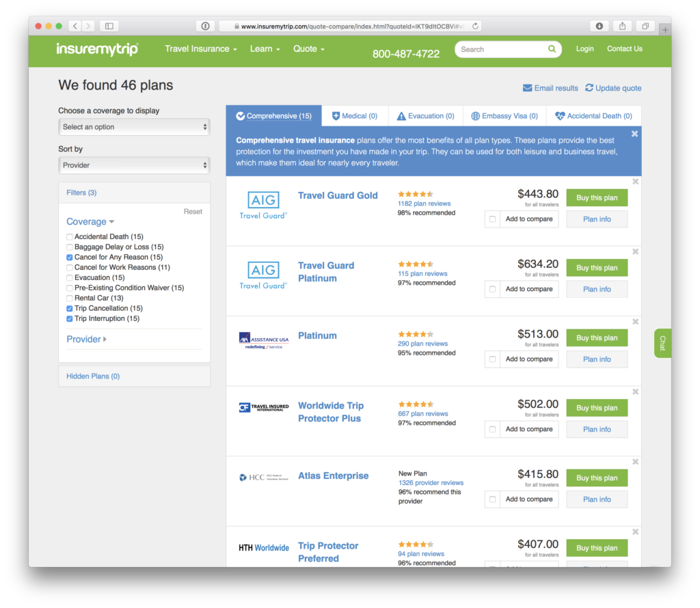Screen dimensions: 700x608
Task: Click Update quote link
Action: (x=613, y=88)
